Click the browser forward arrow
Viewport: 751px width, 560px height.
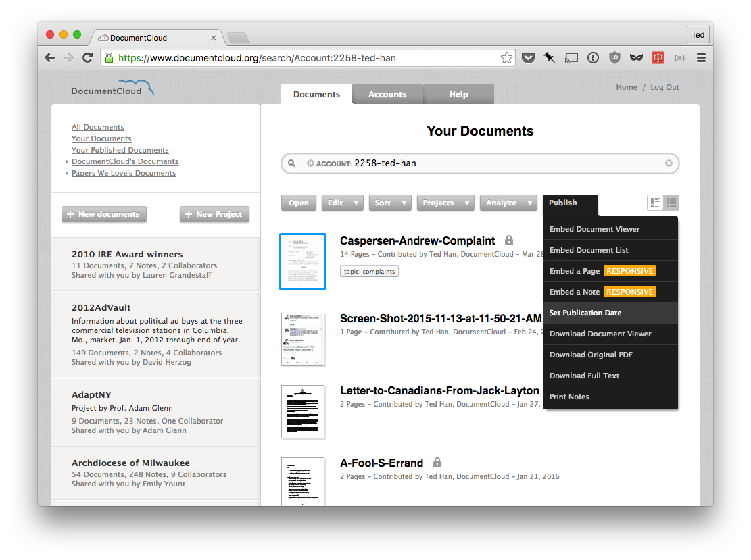click(68, 58)
